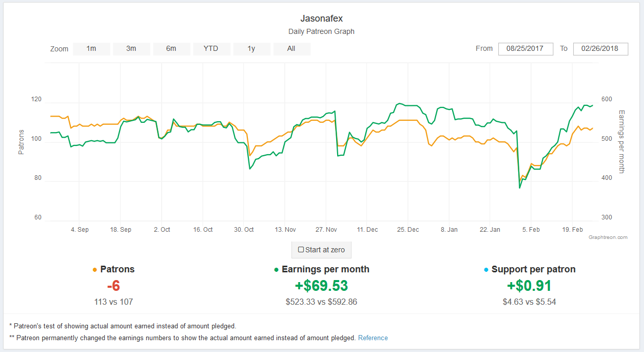Viewport: 644px width, 352px height.
Task: Click the green Earnings per month dot
Action: pos(277,270)
